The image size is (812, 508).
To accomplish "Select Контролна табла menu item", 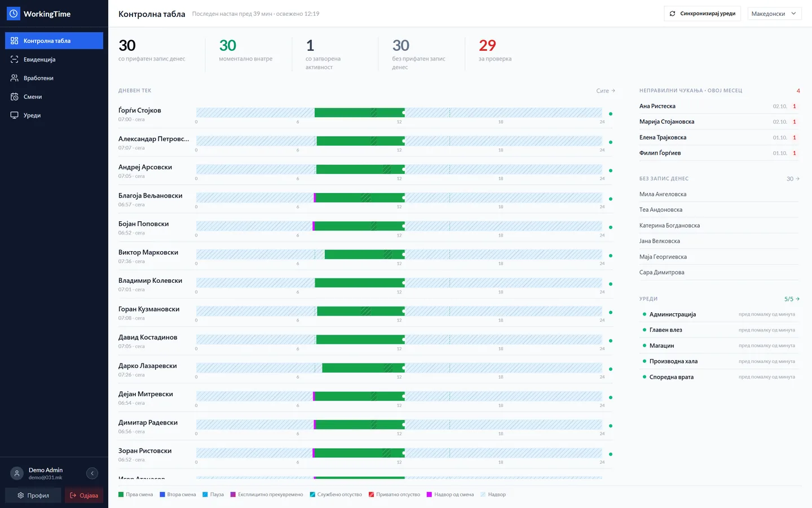I will coord(54,41).
